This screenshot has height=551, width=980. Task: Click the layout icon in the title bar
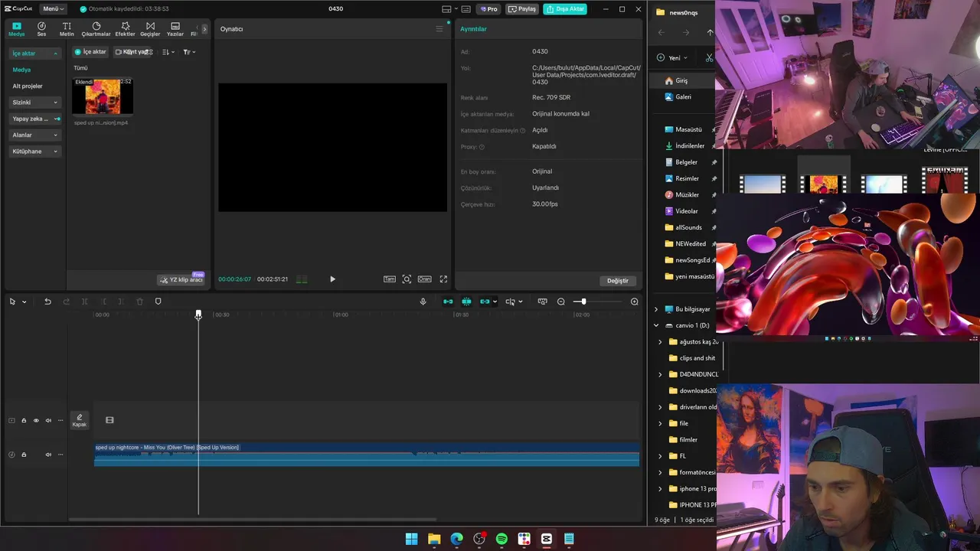(446, 9)
